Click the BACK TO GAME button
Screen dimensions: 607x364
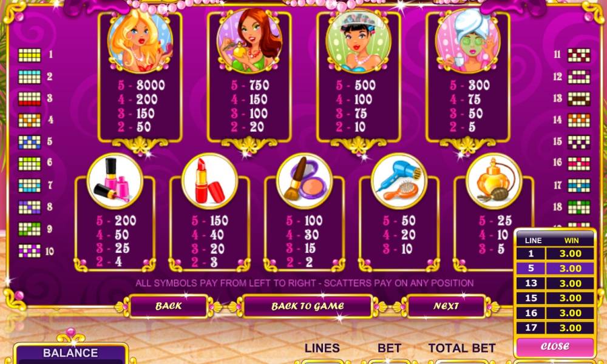coord(308,306)
